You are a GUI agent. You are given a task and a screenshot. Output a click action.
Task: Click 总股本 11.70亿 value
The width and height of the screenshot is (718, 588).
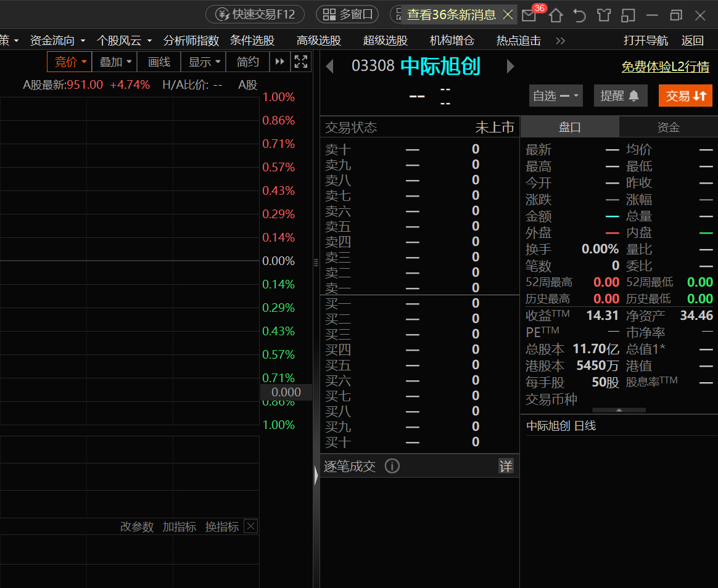(596, 349)
